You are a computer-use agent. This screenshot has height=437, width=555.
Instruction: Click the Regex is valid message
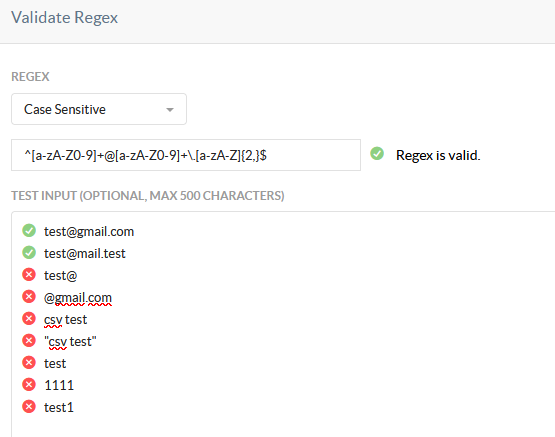438,155
